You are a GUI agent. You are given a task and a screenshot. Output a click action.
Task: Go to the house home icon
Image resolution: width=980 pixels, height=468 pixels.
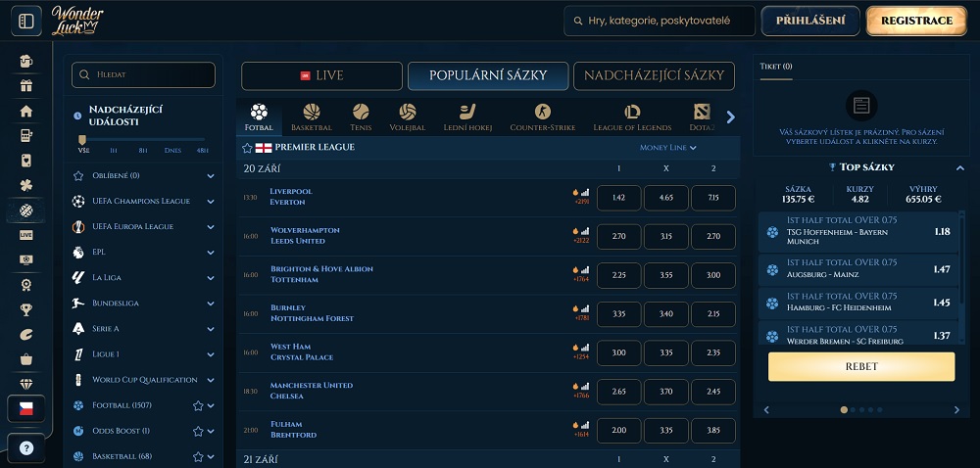click(26, 111)
